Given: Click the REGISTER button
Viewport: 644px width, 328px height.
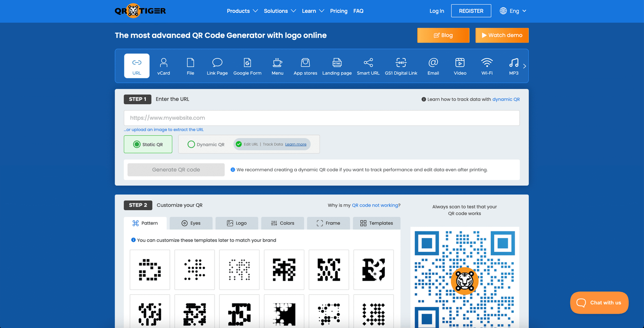Looking at the screenshot, I should [471, 11].
